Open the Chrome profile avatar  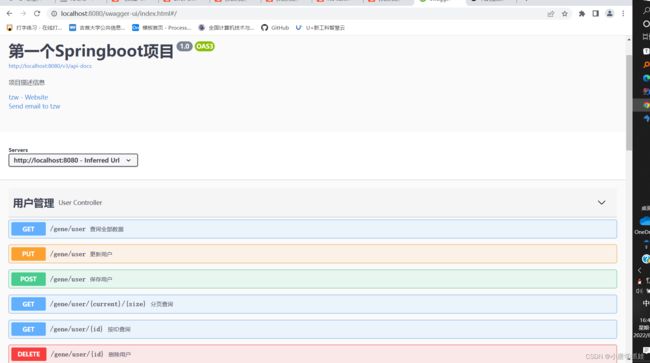(x=609, y=14)
